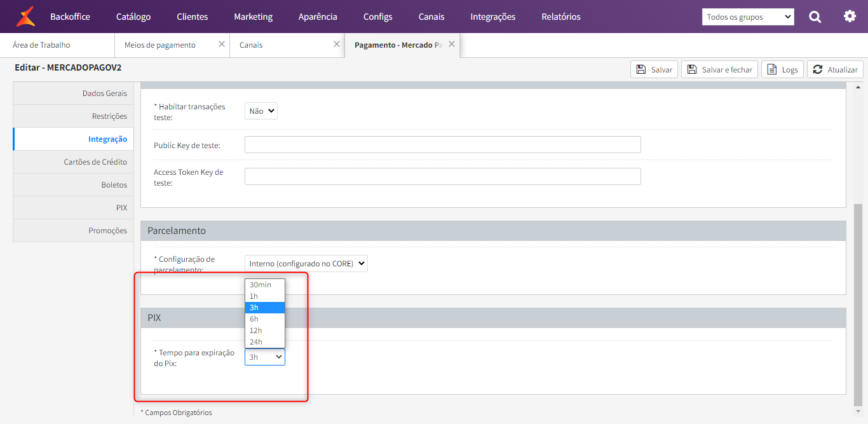Click the orange star logo in header
868x424 pixels.
tap(25, 16)
